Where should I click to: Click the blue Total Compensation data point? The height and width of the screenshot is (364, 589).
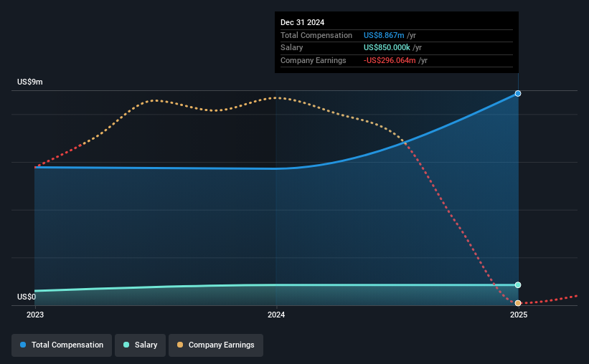518,93
